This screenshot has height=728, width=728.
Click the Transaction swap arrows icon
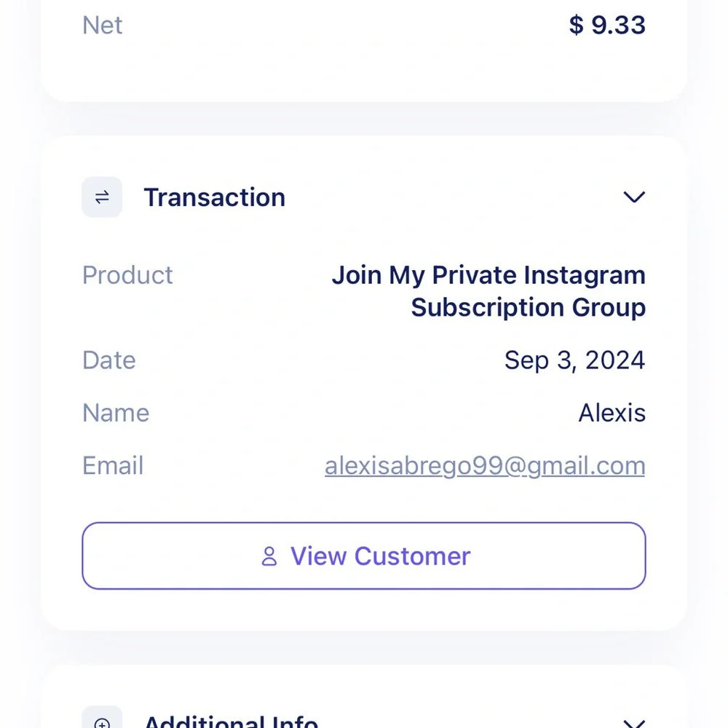click(x=102, y=197)
